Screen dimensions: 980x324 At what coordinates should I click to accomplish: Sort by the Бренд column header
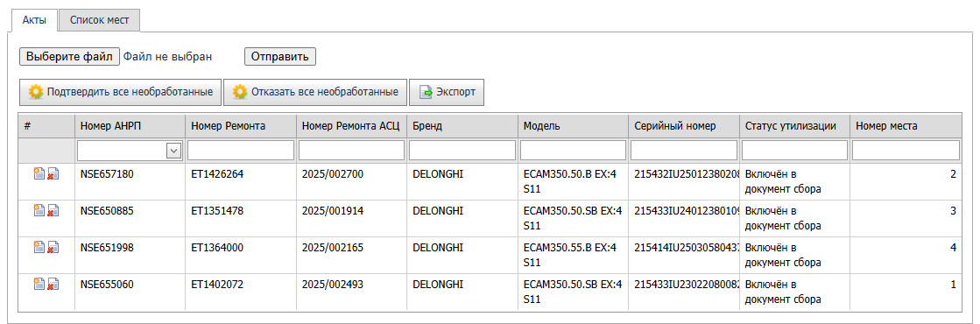tap(462, 126)
